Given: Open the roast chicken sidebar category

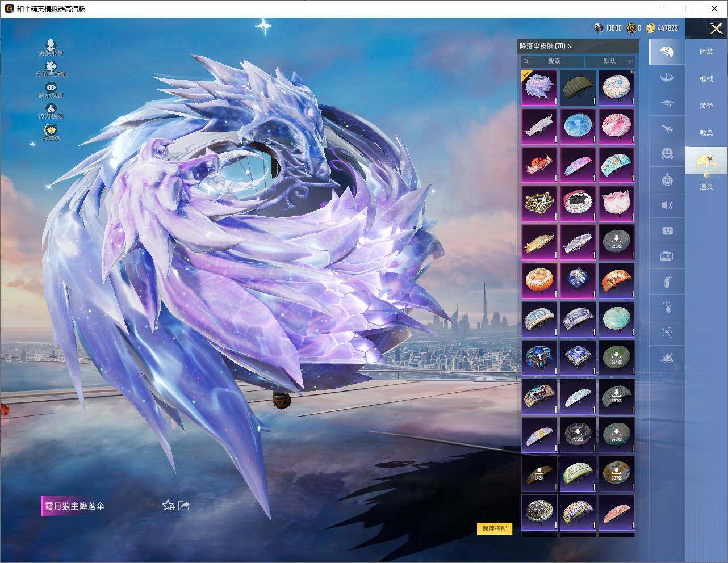Looking at the screenshot, I should (x=667, y=358).
